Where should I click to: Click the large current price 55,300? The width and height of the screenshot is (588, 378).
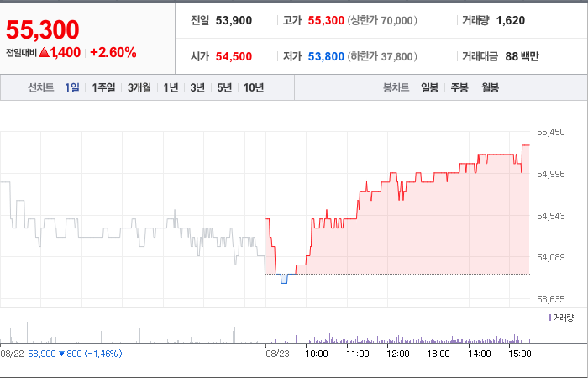(42, 29)
